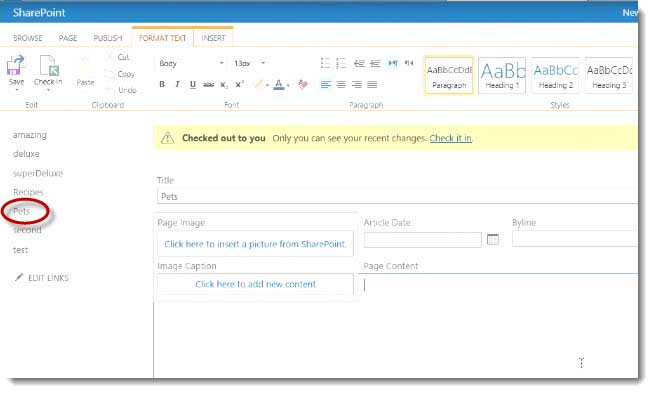
Task: Insert a numbered list
Action: click(341, 63)
